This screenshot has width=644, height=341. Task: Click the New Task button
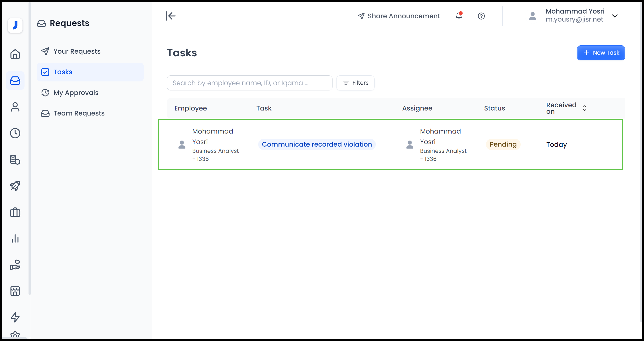(601, 53)
